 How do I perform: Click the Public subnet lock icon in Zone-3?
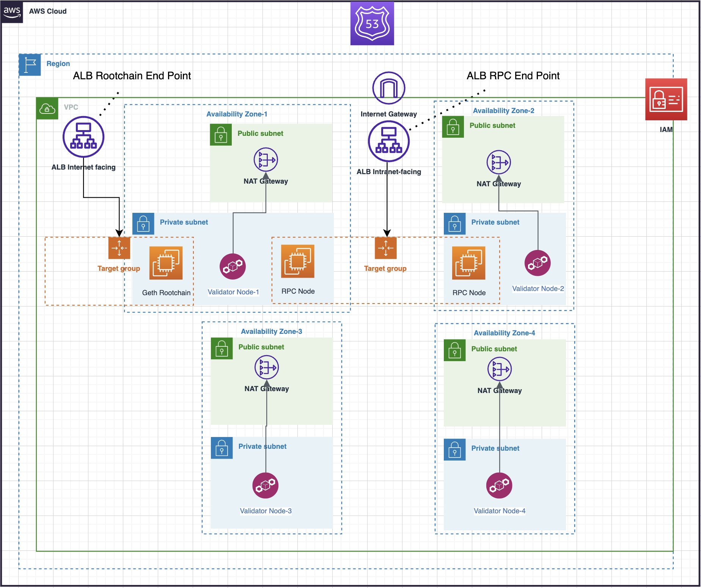click(x=222, y=348)
